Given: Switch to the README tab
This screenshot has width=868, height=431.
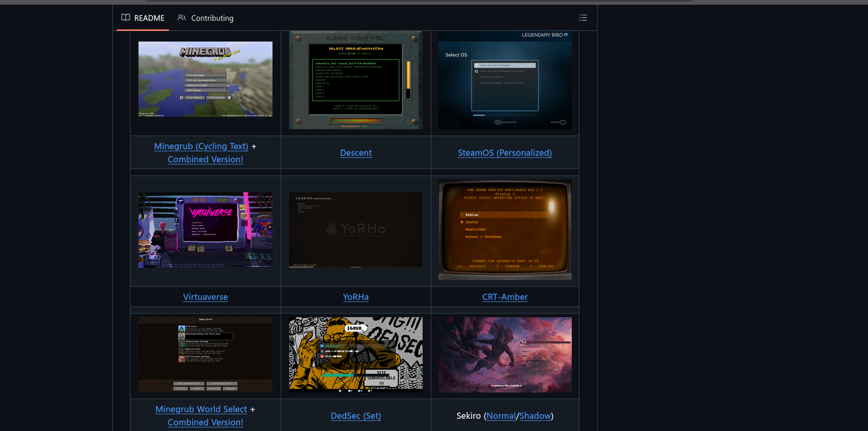Looking at the screenshot, I should (143, 18).
